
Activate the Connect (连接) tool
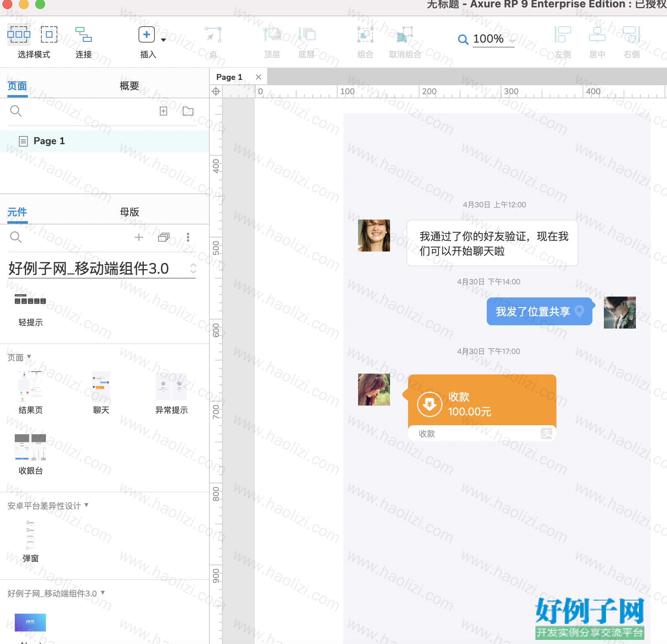tap(84, 34)
